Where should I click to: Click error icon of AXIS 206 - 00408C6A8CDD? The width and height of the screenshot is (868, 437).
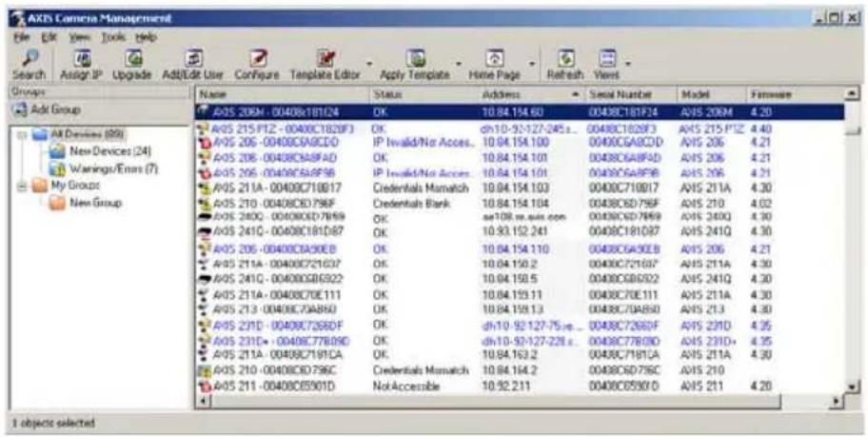point(204,143)
